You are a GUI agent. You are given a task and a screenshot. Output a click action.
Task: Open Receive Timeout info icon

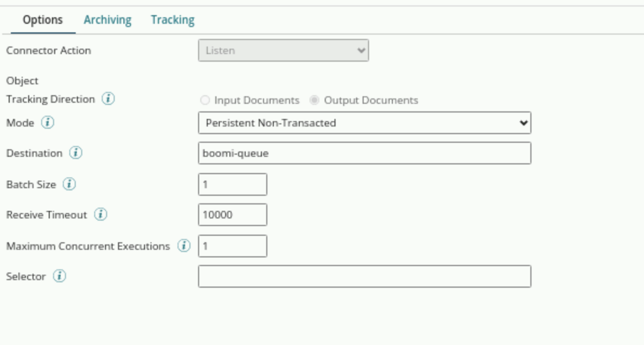click(101, 215)
